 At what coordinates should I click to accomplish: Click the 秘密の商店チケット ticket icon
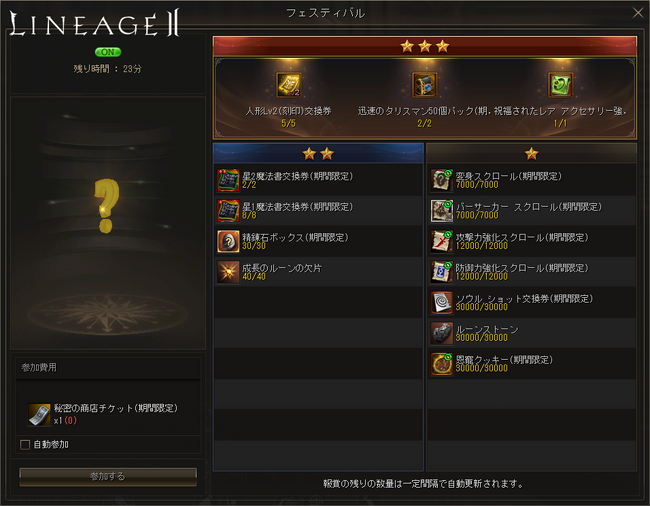tap(39, 414)
